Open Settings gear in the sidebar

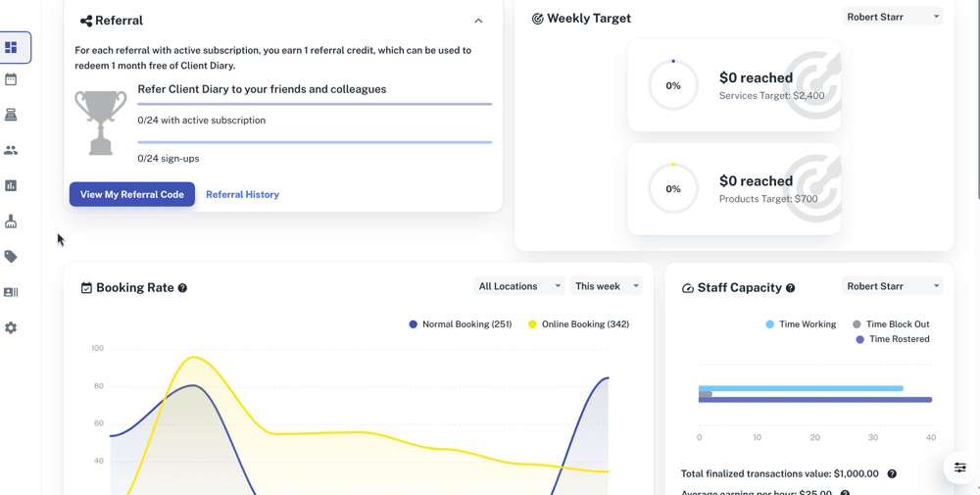pos(11,327)
